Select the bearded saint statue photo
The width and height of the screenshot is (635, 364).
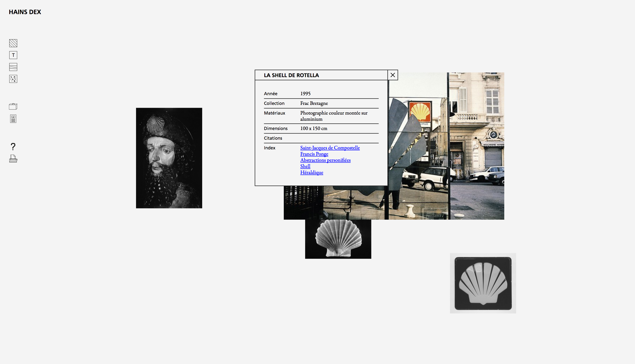click(x=169, y=158)
